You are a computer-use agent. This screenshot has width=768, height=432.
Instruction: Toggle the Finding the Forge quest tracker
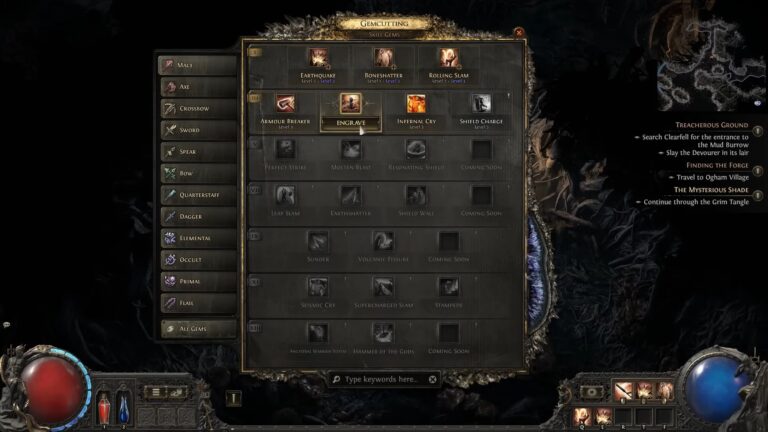click(757, 170)
